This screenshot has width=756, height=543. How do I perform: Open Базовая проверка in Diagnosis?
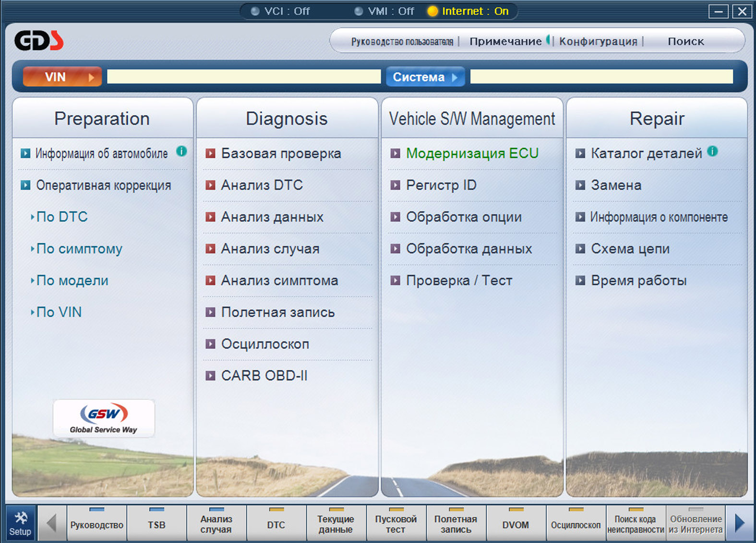click(281, 153)
